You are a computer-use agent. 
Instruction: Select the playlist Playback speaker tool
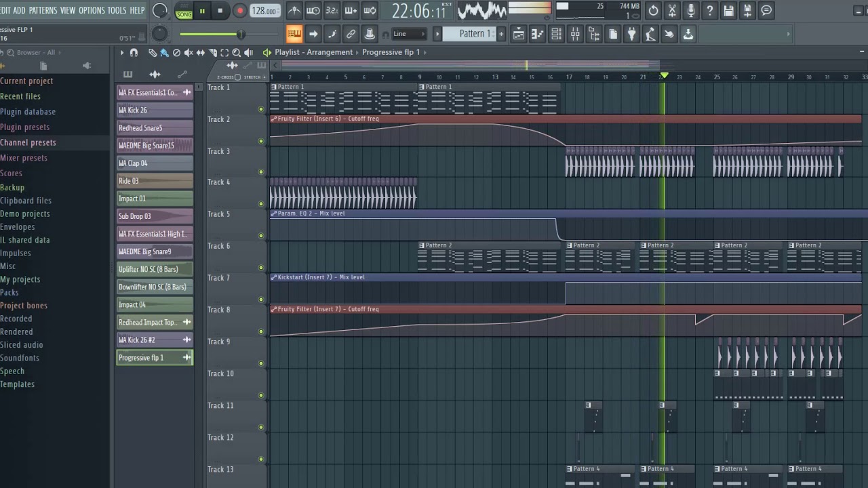click(249, 52)
